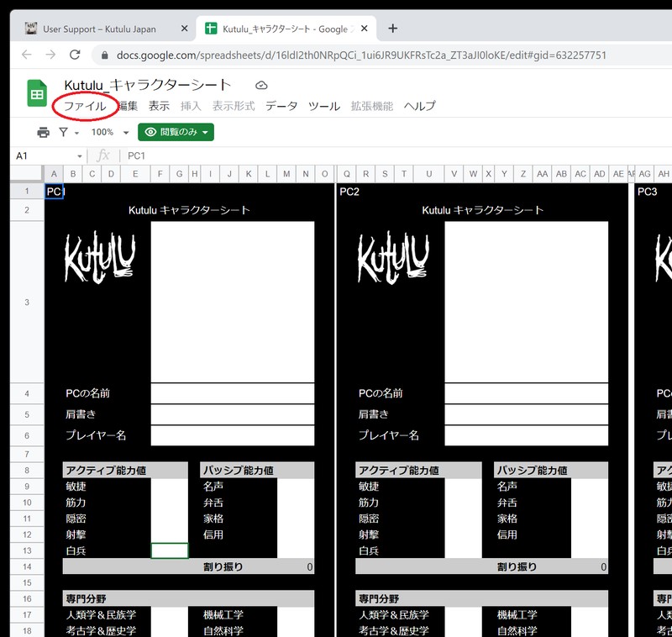The width and height of the screenshot is (672, 637).
Task: Click the PC2 自然科学 label
Action: tap(517, 631)
